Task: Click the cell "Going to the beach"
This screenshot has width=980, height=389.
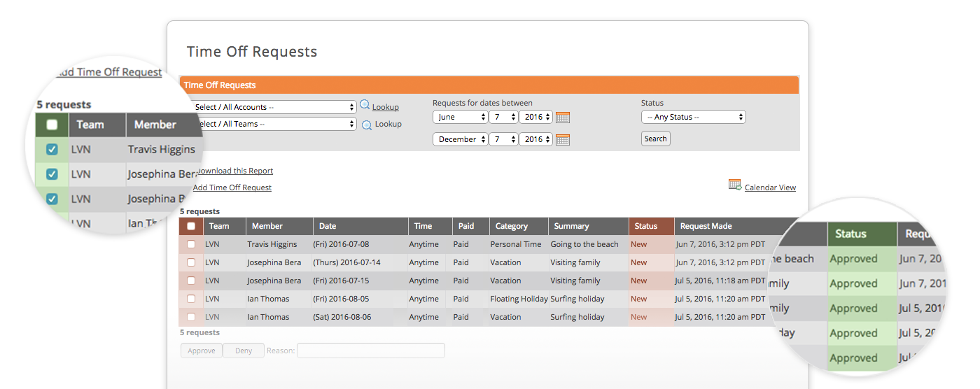Action: (584, 244)
